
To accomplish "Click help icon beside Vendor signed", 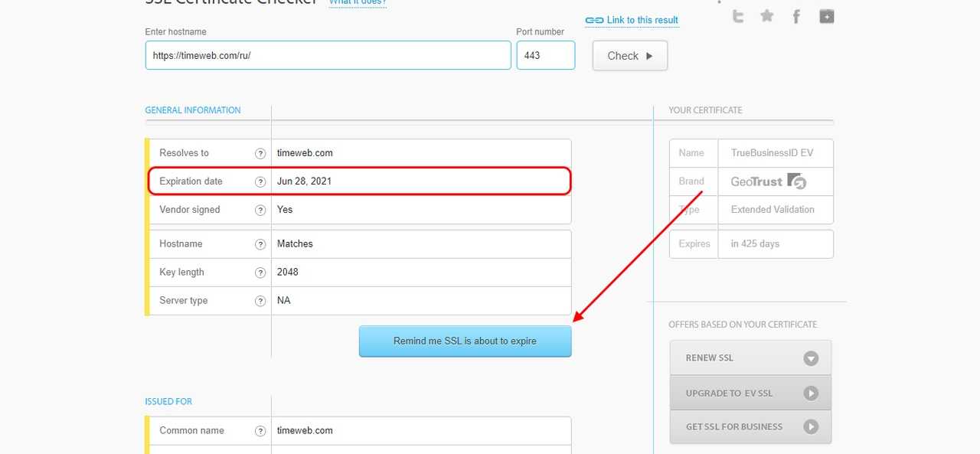I will click(260, 210).
